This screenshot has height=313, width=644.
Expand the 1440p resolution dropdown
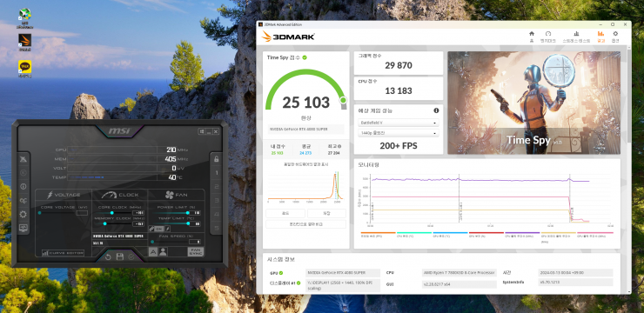tap(399, 133)
